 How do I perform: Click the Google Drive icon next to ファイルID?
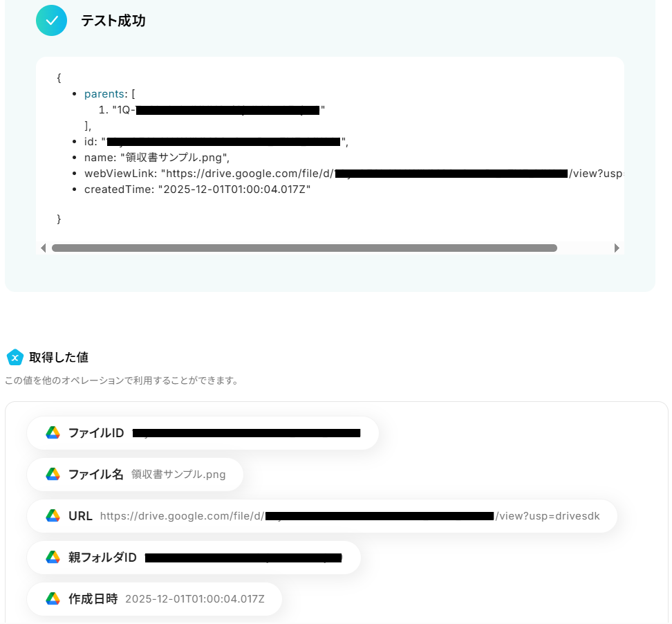tap(53, 433)
